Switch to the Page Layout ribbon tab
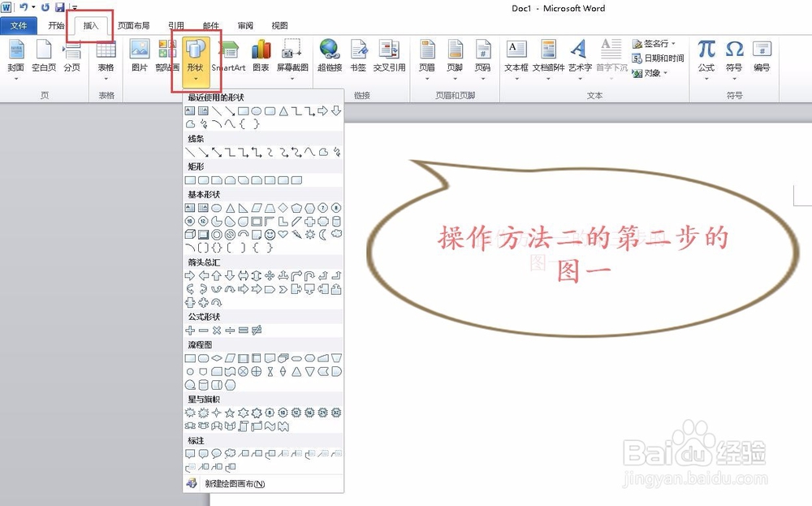This screenshot has width=812, height=506. click(136, 25)
